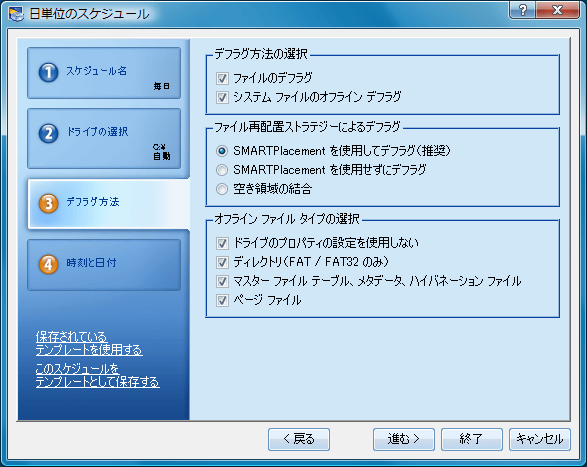Click the orange step 3 badge

48,203
